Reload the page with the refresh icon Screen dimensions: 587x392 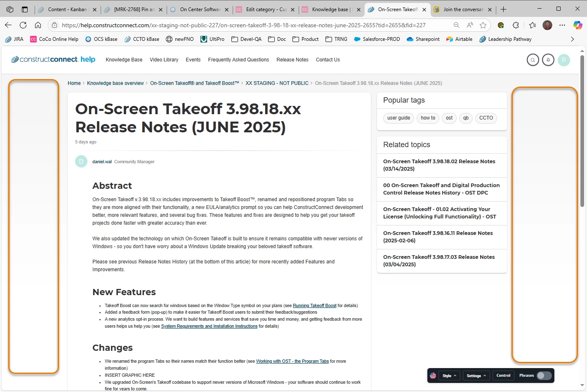tap(23, 25)
